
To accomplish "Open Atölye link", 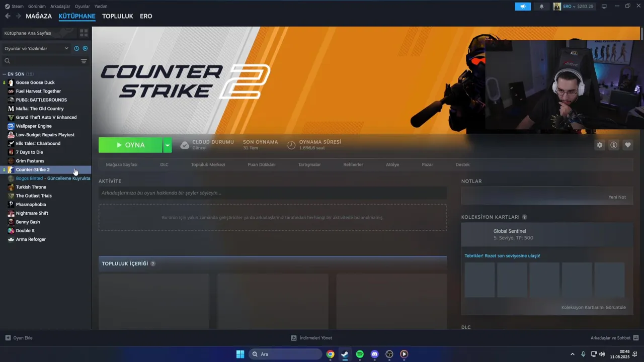I will tap(392, 164).
